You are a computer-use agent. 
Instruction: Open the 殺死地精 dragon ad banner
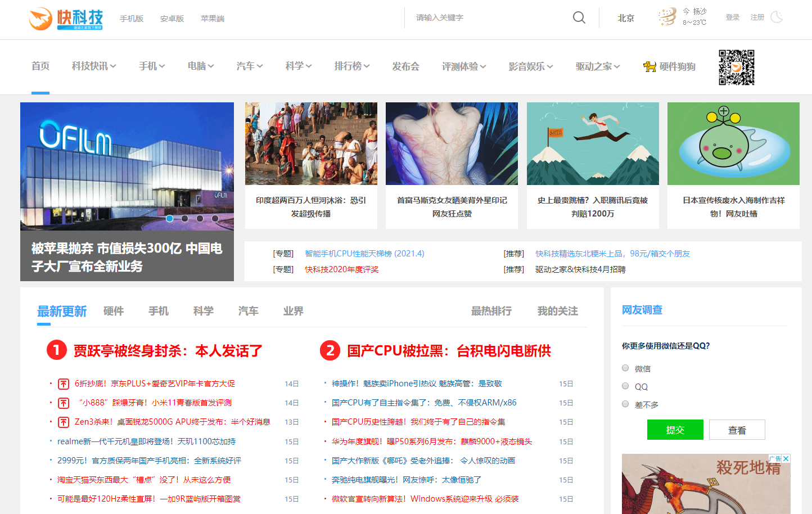[706, 484]
